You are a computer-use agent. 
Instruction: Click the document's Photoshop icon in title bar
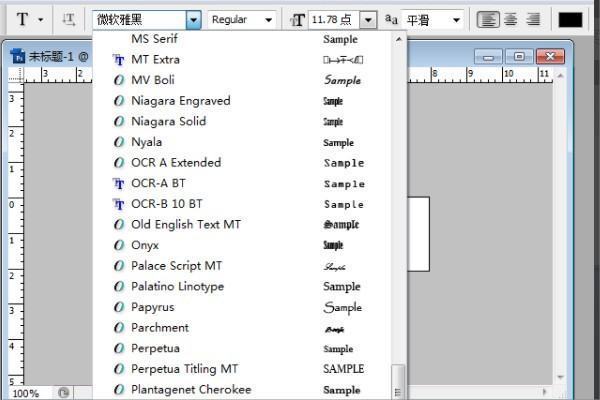[x=18, y=56]
